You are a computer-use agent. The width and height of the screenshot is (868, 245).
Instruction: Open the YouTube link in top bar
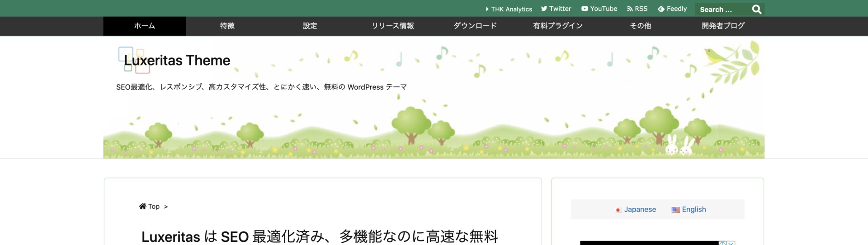tap(599, 9)
